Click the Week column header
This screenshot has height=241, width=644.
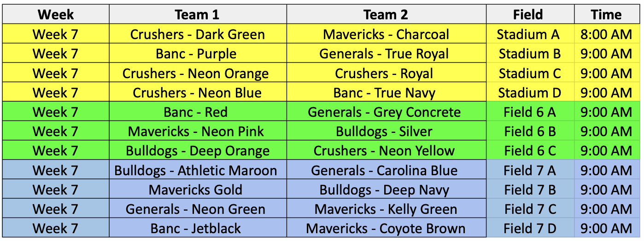(56, 15)
